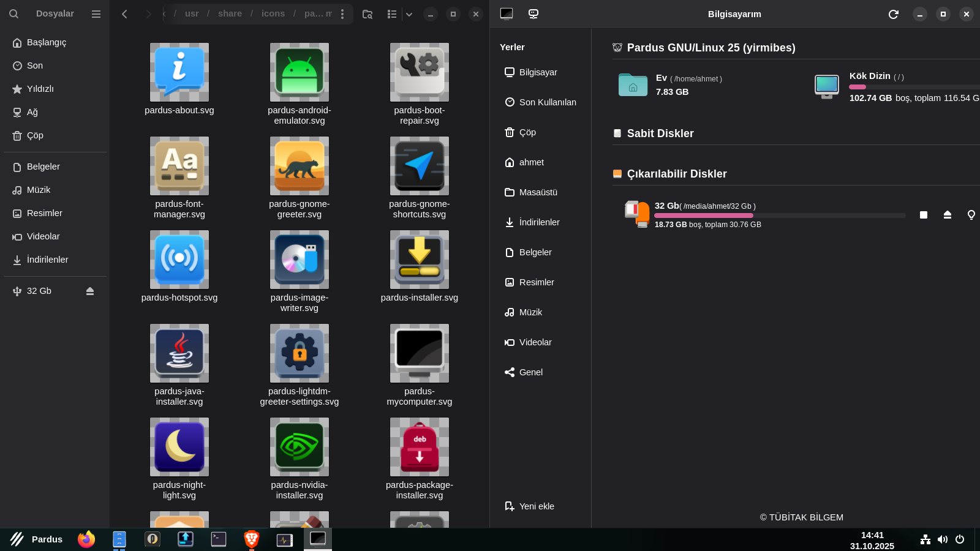Go back to previous folder

125,14
